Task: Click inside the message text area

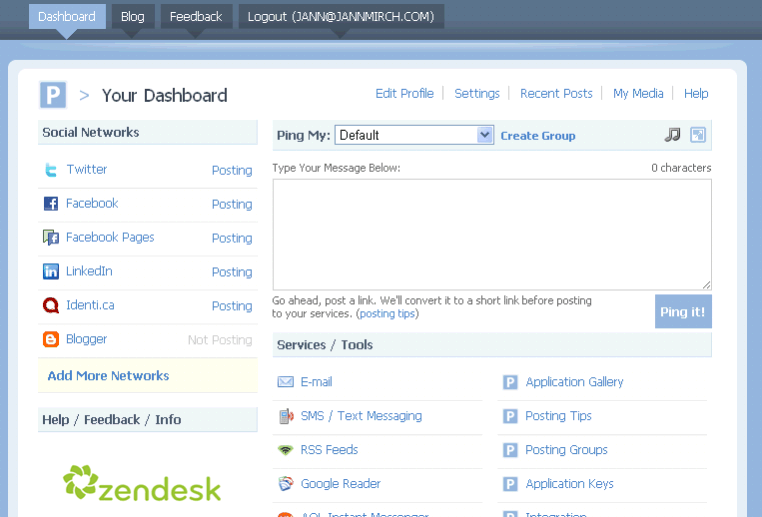Action: point(492,235)
